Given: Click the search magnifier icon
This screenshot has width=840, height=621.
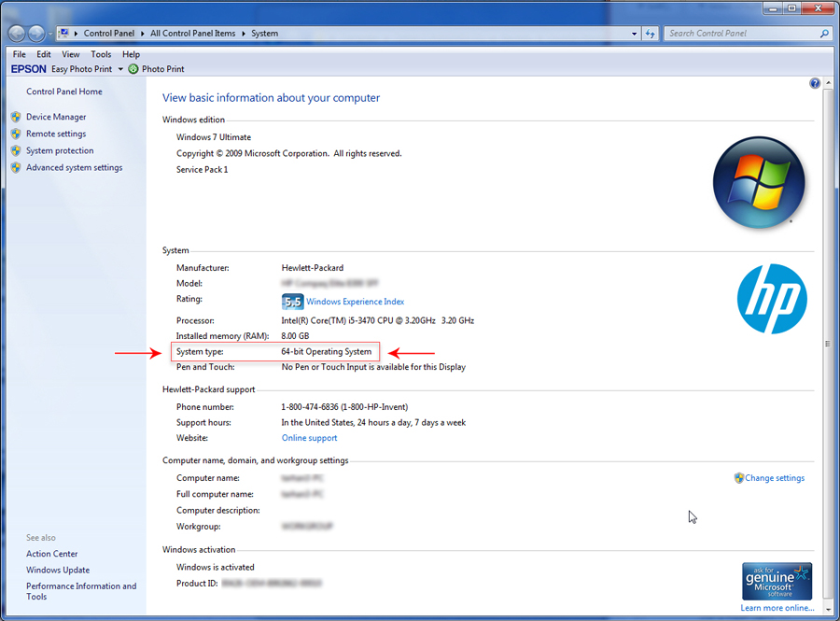Looking at the screenshot, I should [824, 34].
